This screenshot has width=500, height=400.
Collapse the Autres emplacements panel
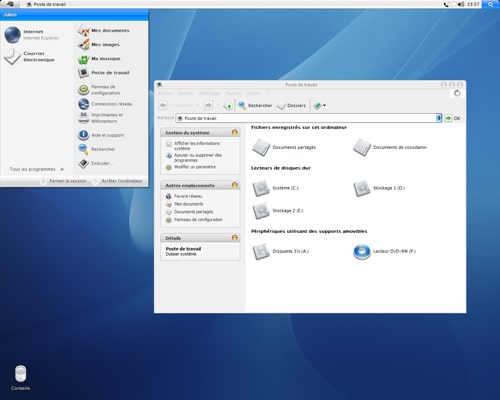235,185
